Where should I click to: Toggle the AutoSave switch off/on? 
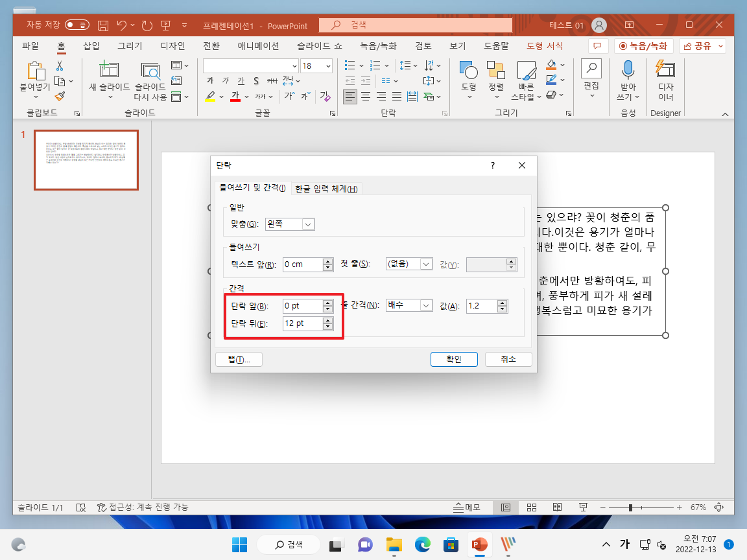(x=77, y=25)
